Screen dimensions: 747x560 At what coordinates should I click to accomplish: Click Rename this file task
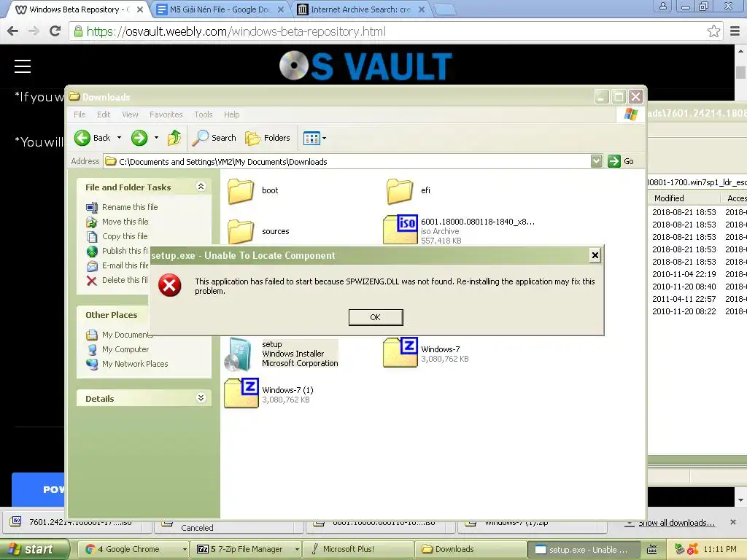pyautogui.click(x=130, y=207)
